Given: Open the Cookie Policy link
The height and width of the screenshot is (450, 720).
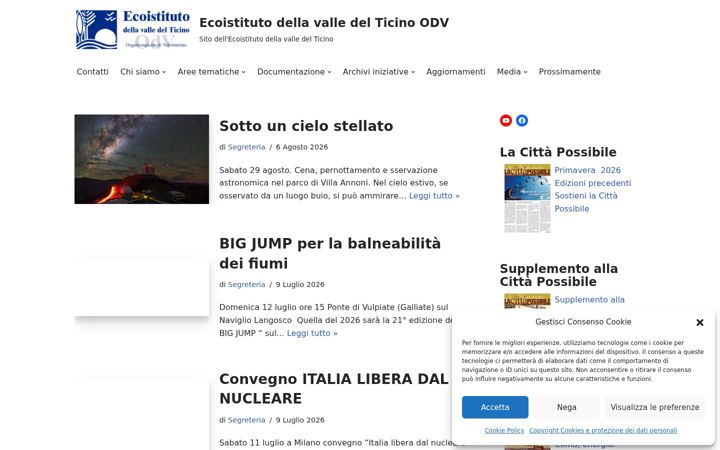Looking at the screenshot, I should pyautogui.click(x=504, y=430).
